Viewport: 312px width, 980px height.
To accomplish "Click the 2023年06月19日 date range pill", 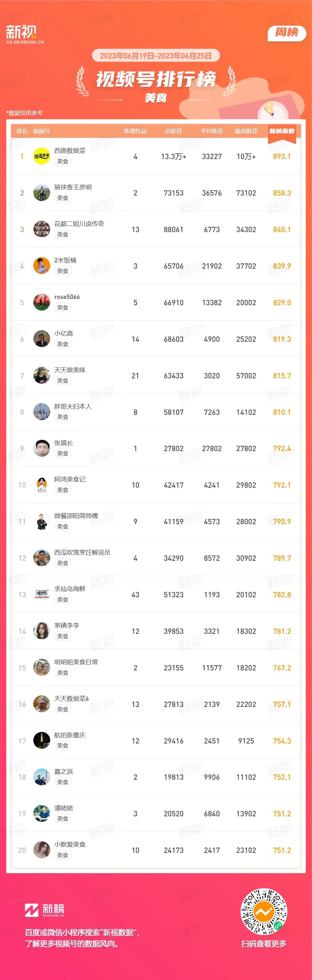I will tap(156, 56).
